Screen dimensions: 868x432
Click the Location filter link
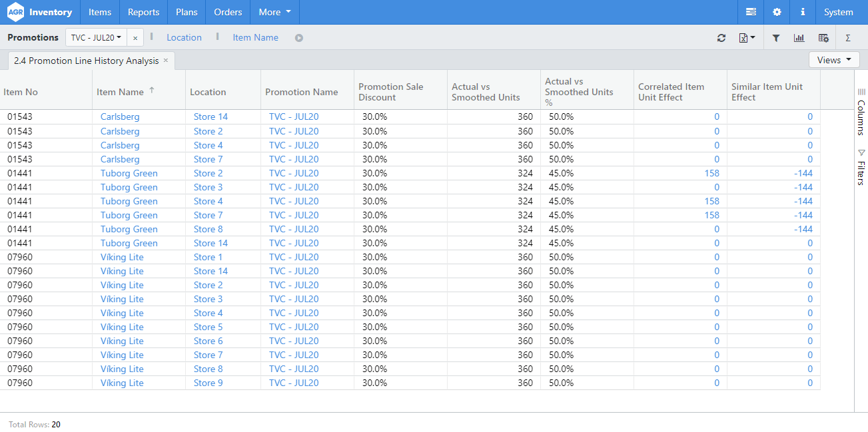coord(184,37)
